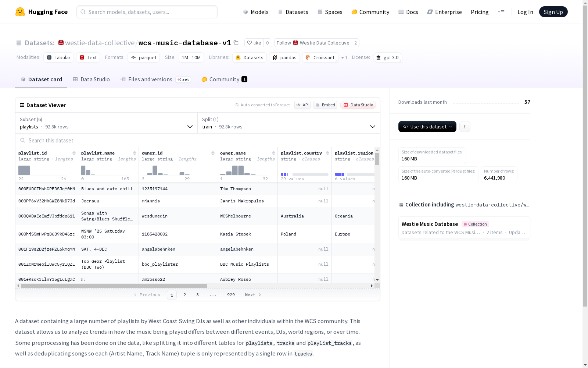Follow Westie Data Collective
This screenshot has height=368, width=588.
click(313, 43)
